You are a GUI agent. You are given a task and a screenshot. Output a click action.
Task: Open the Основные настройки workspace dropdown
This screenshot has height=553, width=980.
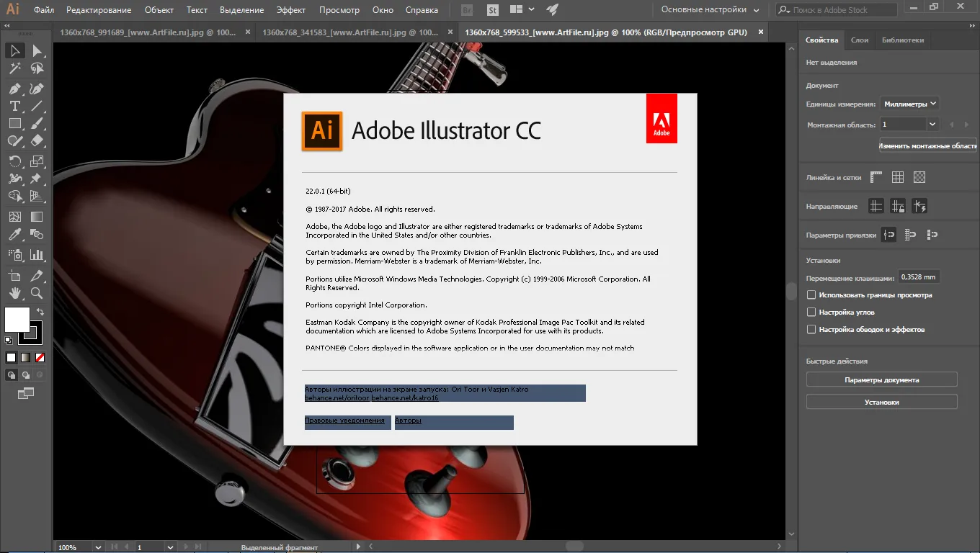coord(710,10)
